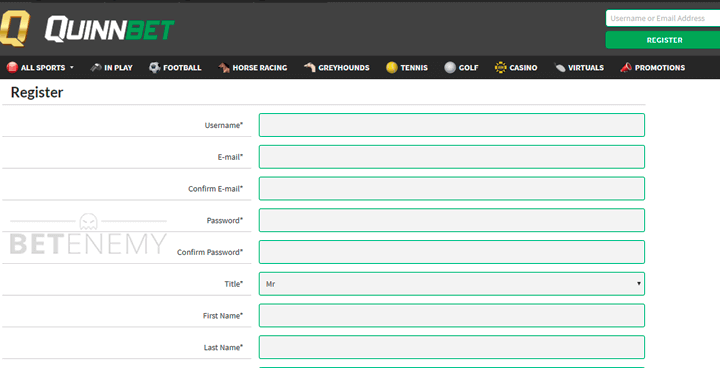The image size is (720, 368).
Task: Click the Virtuals icon
Action: click(559, 68)
